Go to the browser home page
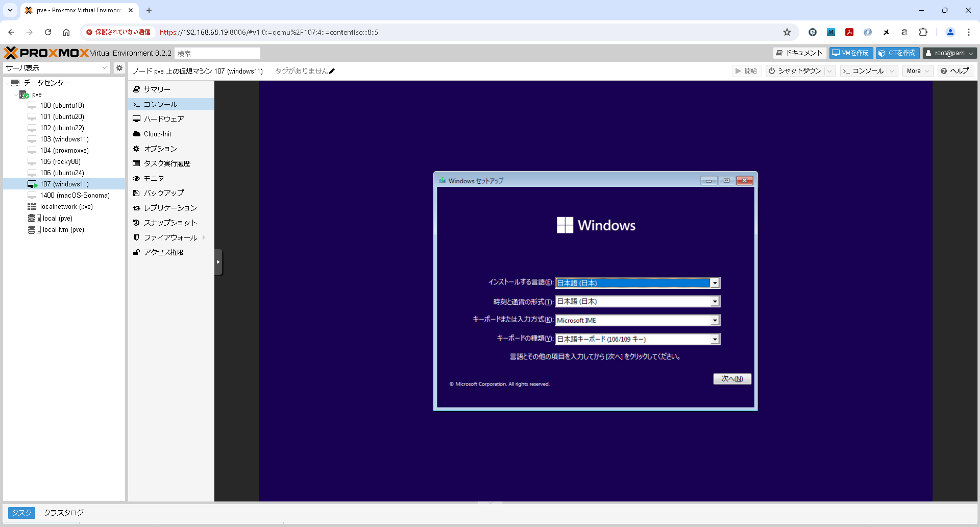The image size is (980, 527). (x=66, y=32)
